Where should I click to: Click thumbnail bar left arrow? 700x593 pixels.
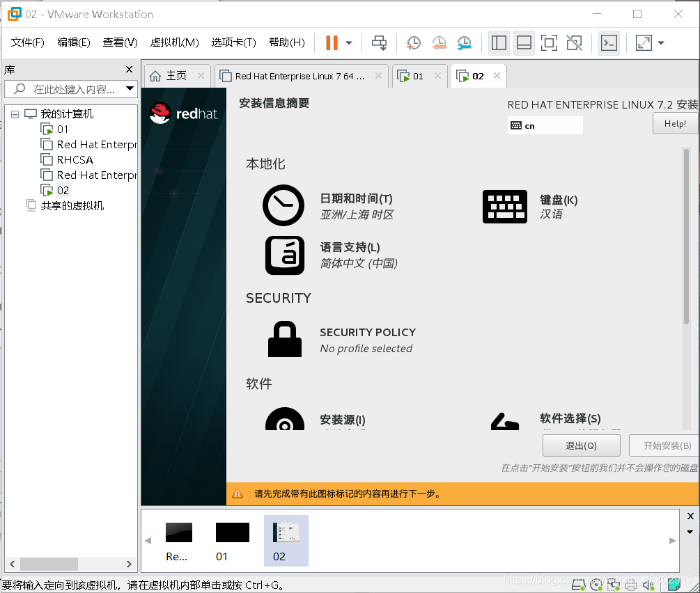(148, 541)
